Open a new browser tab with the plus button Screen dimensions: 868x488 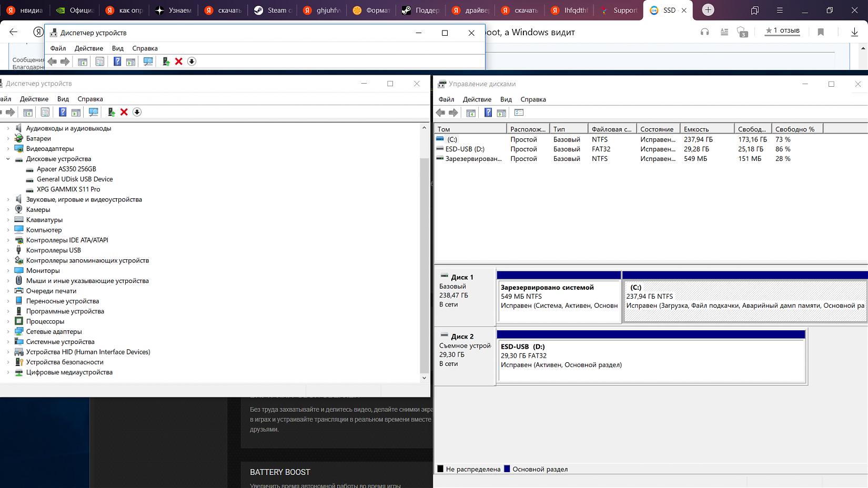(x=708, y=10)
